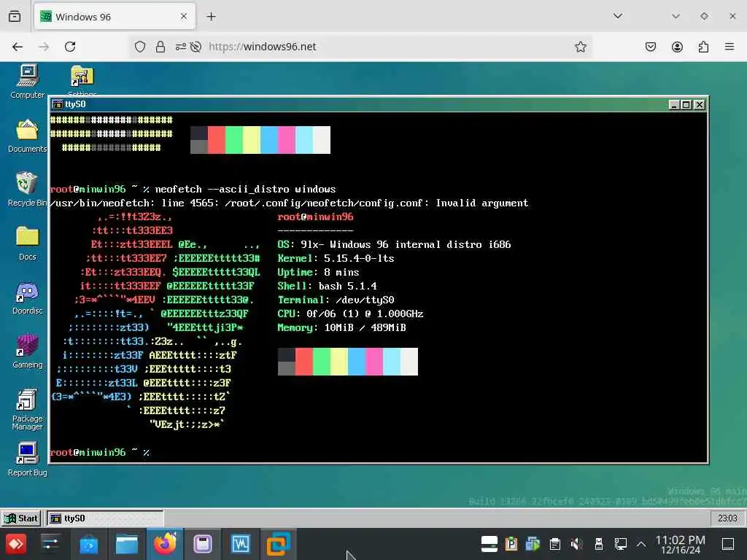Viewport: 747px width, 560px height.
Task: Switch to Firefox in the host taskbar
Action: click(165, 544)
